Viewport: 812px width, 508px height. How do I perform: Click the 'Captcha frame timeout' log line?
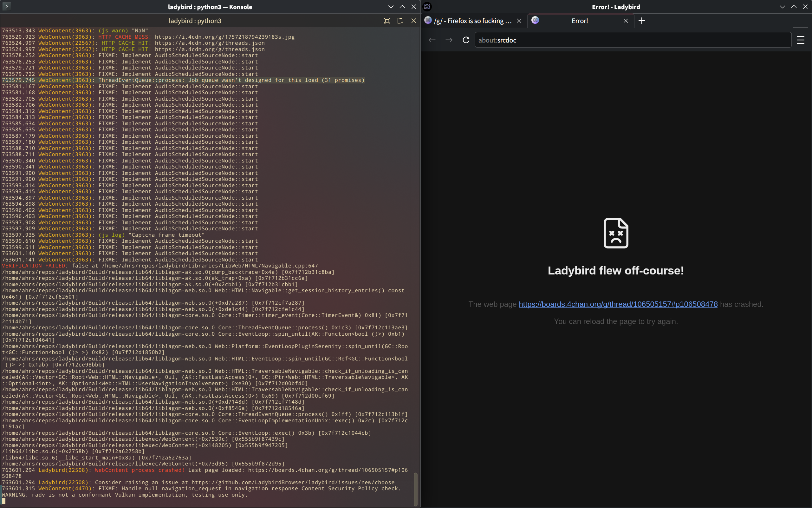pyautogui.click(x=103, y=235)
